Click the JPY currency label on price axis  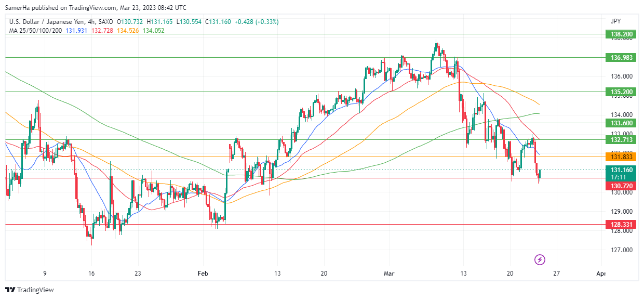pos(616,21)
